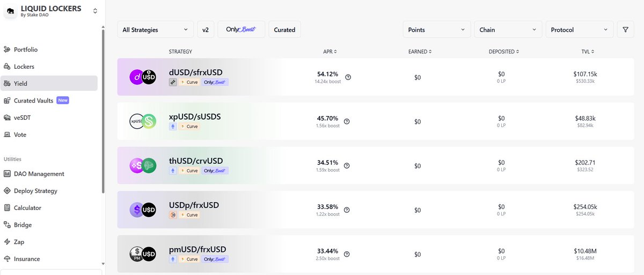Click the dUSD/sfrxUSD token pair icon
This screenshot has height=275, width=644.
[x=143, y=77]
